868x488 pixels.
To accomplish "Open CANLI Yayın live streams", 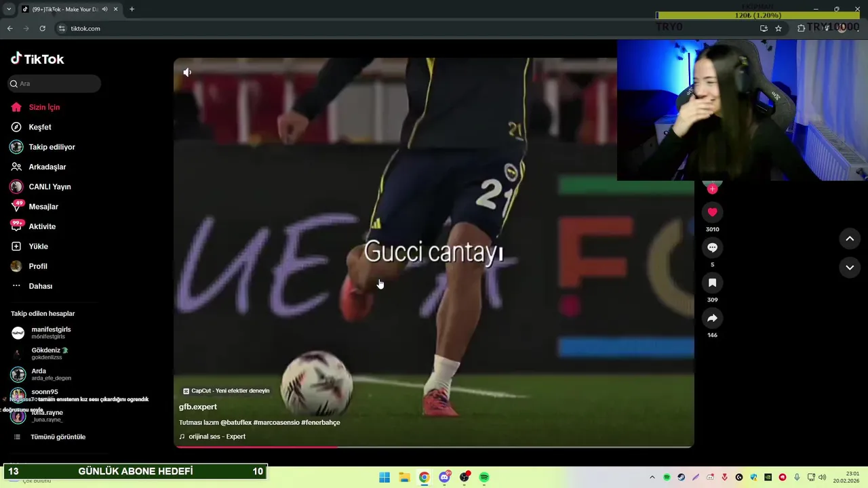I will coord(41,186).
